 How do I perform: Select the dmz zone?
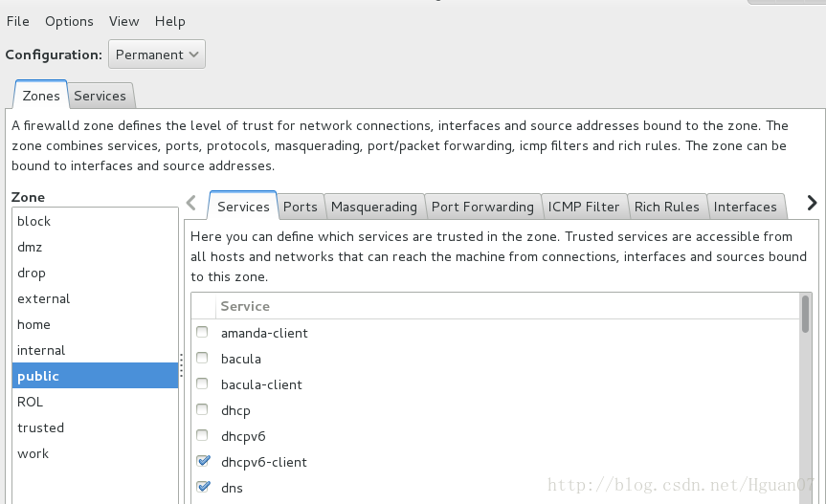coord(96,247)
